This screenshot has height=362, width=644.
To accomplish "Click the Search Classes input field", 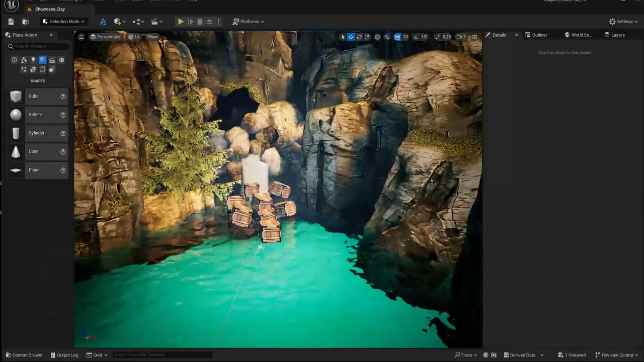I will [x=38, y=46].
